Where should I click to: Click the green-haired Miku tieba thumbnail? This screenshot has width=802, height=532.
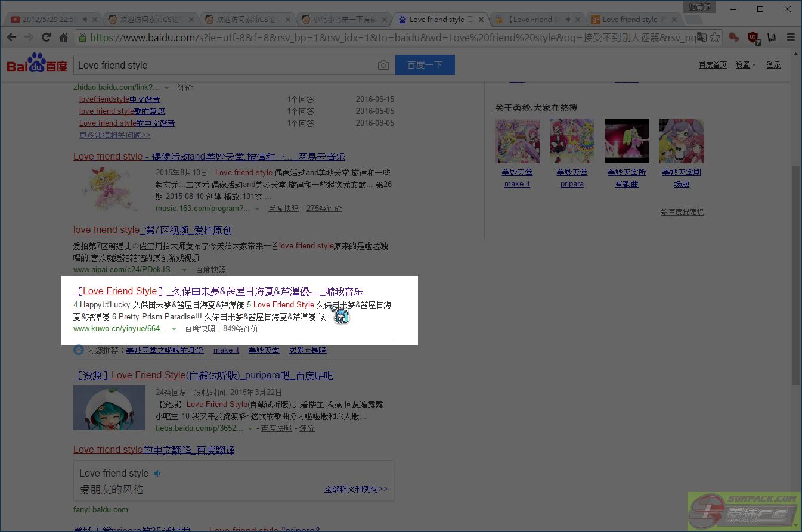109,407
